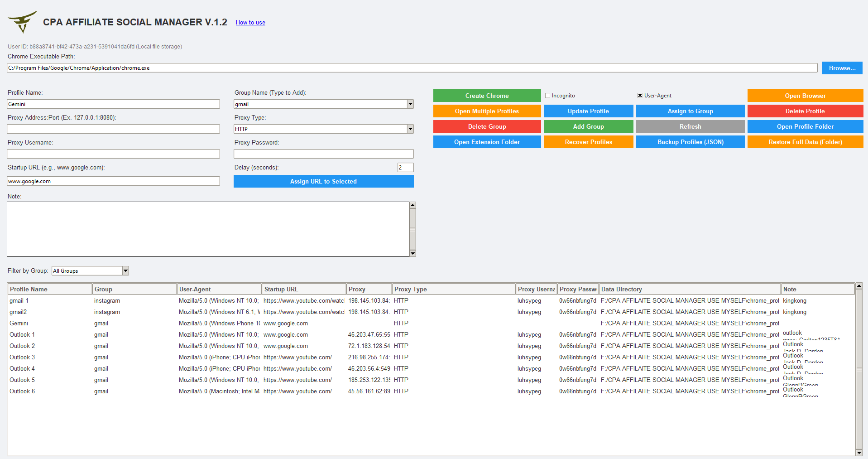Enable the Incognito checkbox
868x459 pixels.
pos(547,96)
